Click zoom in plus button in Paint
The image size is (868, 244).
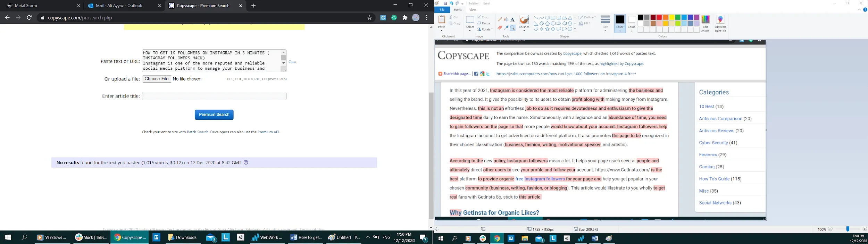865,229
